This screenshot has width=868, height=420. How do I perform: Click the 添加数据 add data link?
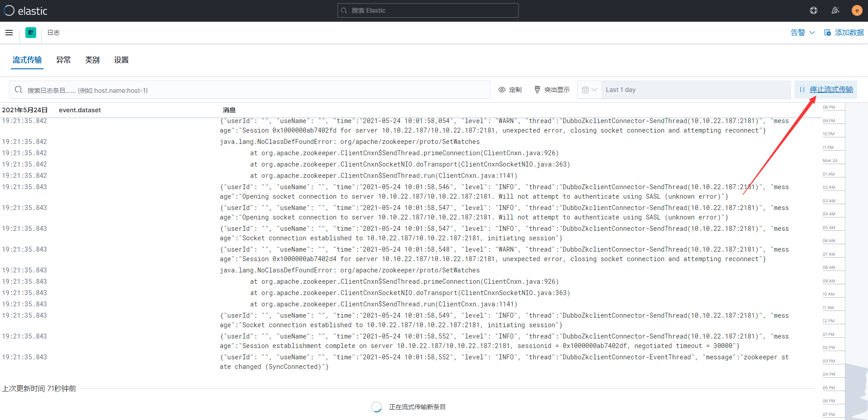[844, 33]
